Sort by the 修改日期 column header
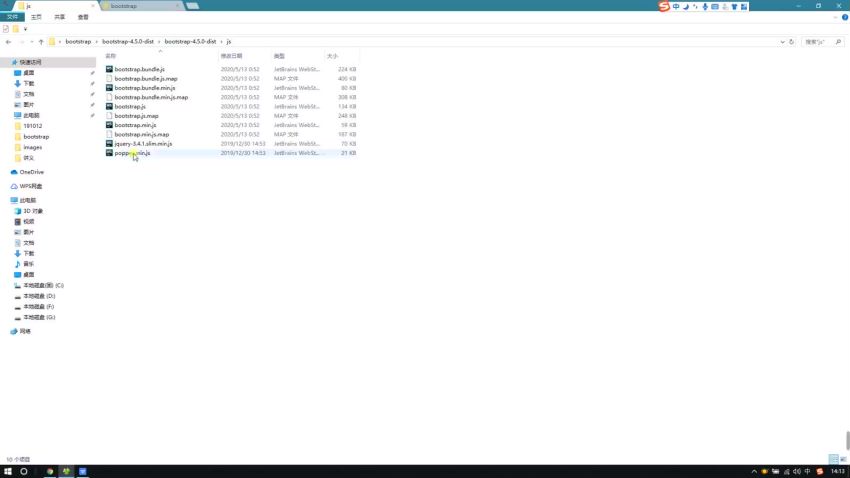Viewport: 850px width, 478px height. (x=231, y=56)
